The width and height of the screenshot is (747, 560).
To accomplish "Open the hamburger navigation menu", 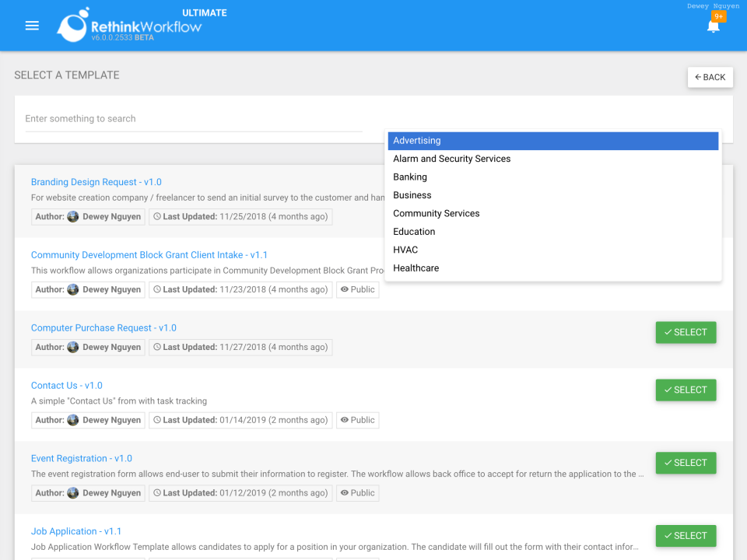I will pyautogui.click(x=31, y=25).
